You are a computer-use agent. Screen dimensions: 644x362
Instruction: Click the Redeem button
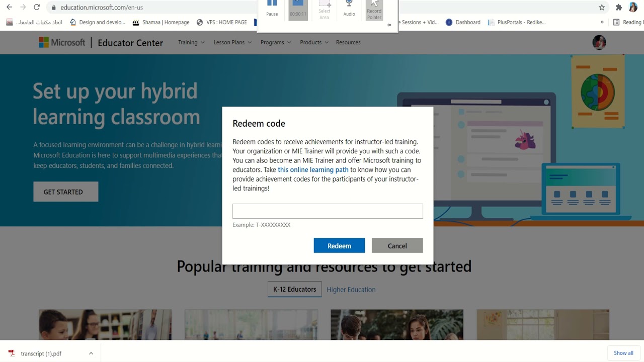339,246
